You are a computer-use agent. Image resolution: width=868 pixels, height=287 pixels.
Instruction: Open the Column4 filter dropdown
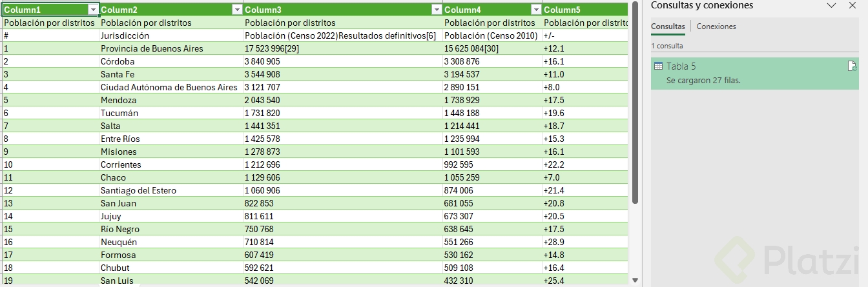[535, 10]
